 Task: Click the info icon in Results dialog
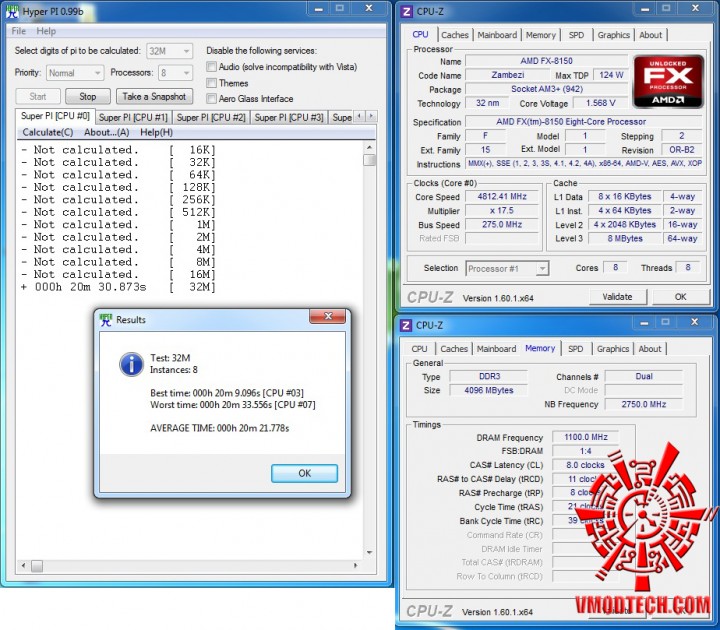[131, 364]
